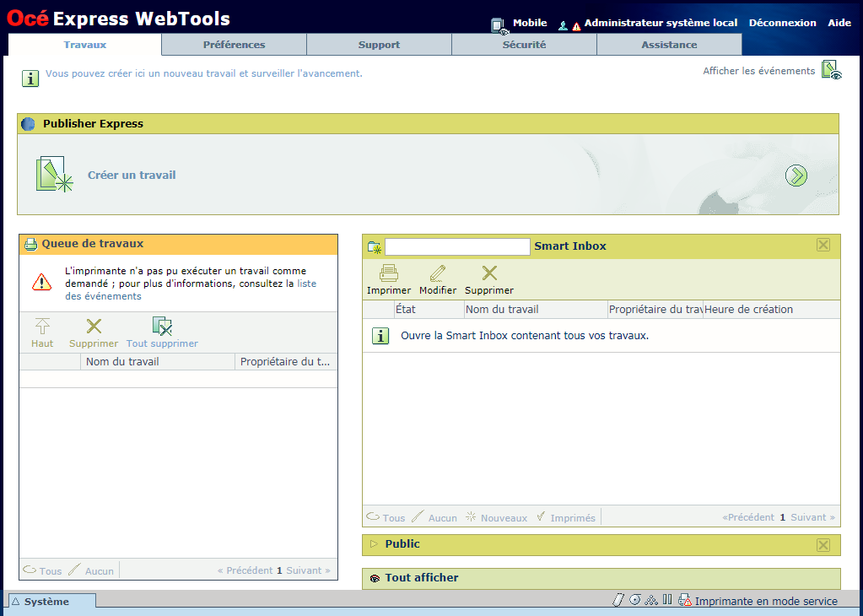This screenshot has height=616, width=863.
Task: Click the disc status icon in status bar
Action: [x=634, y=600]
